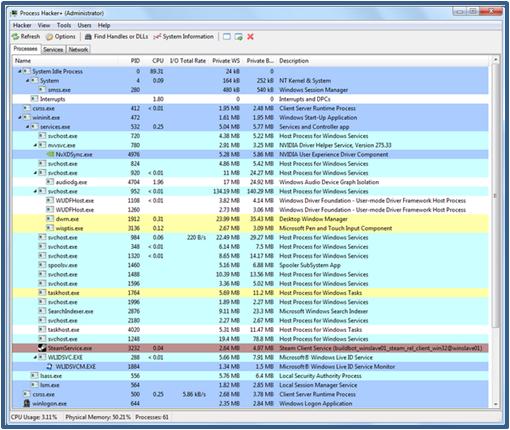Switch to the Services tab

(x=53, y=50)
